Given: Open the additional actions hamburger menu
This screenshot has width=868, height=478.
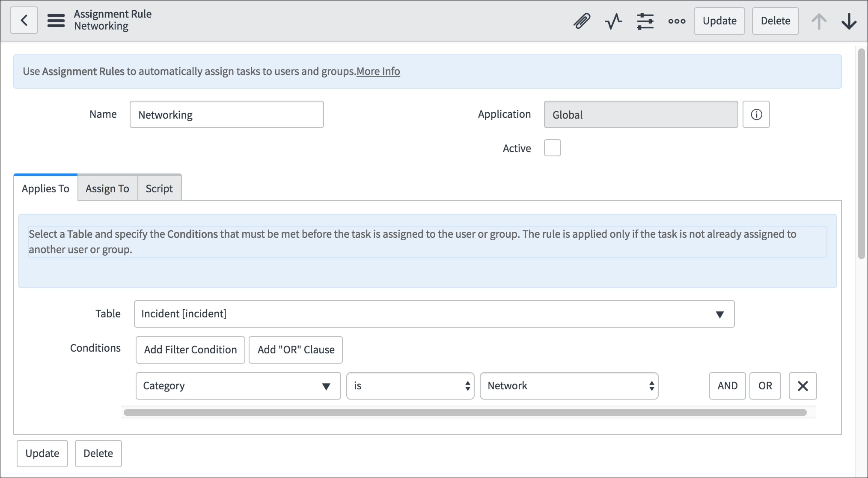Looking at the screenshot, I should tap(56, 20).
